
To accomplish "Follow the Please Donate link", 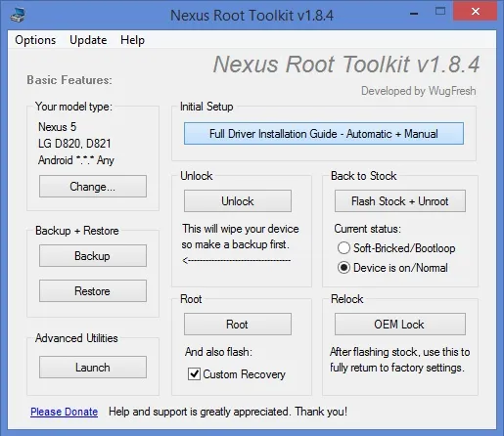I will point(65,412).
